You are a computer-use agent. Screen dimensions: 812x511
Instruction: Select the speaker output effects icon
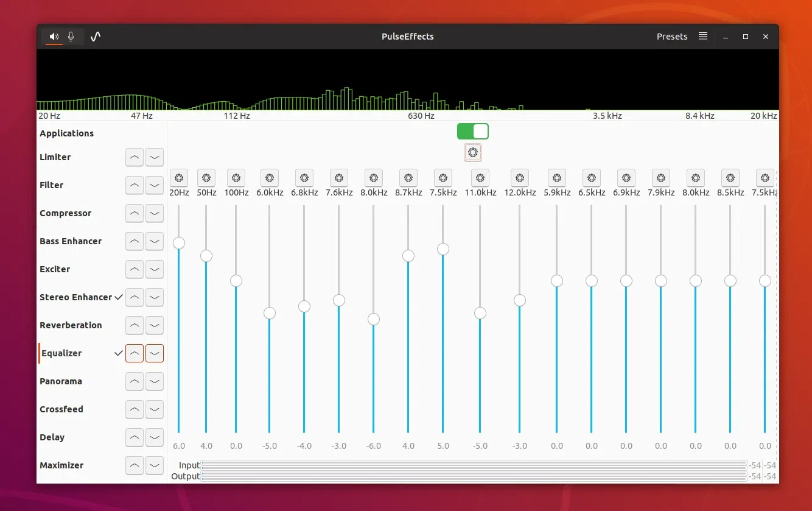(x=54, y=37)
